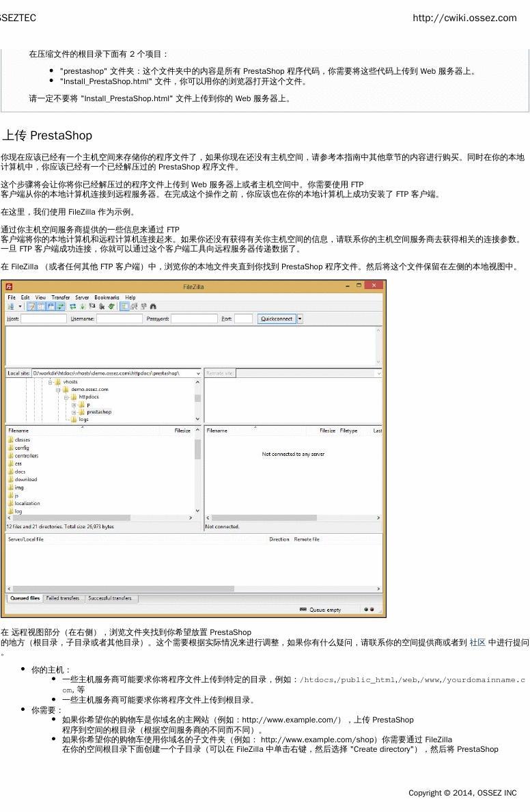
Task: Click the Quickconnect button
Action: (x=277, y=319)
